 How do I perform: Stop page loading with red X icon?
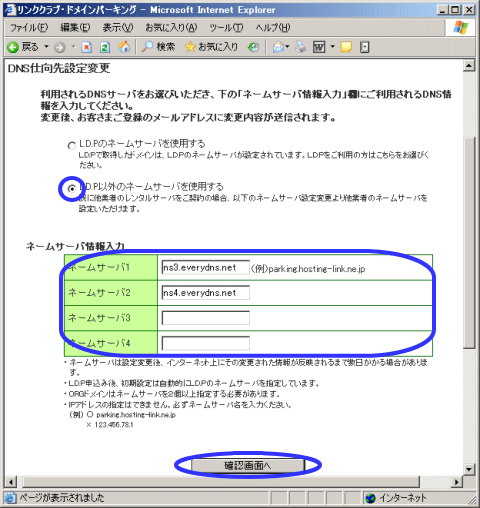[x=87, y=47]
